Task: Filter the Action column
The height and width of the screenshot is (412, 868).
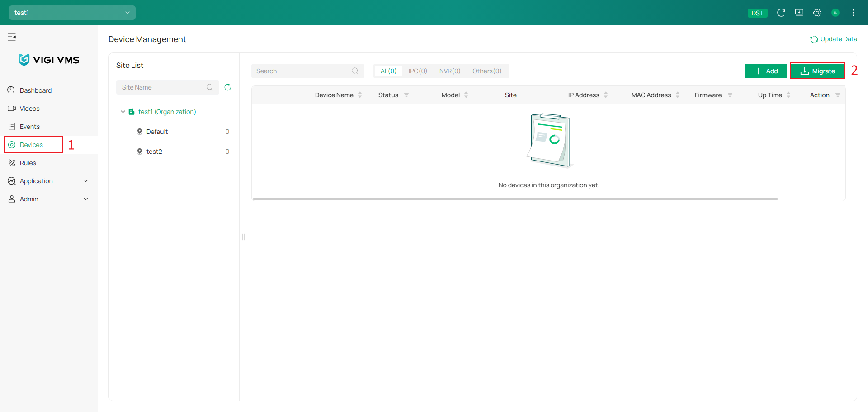Action: (x=838, y=95)
